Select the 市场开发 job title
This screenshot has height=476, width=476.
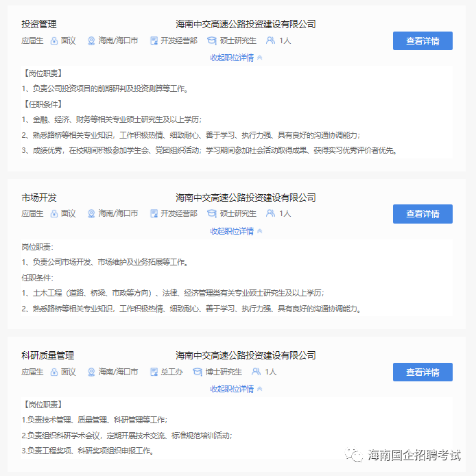click(x=39, y=198)
